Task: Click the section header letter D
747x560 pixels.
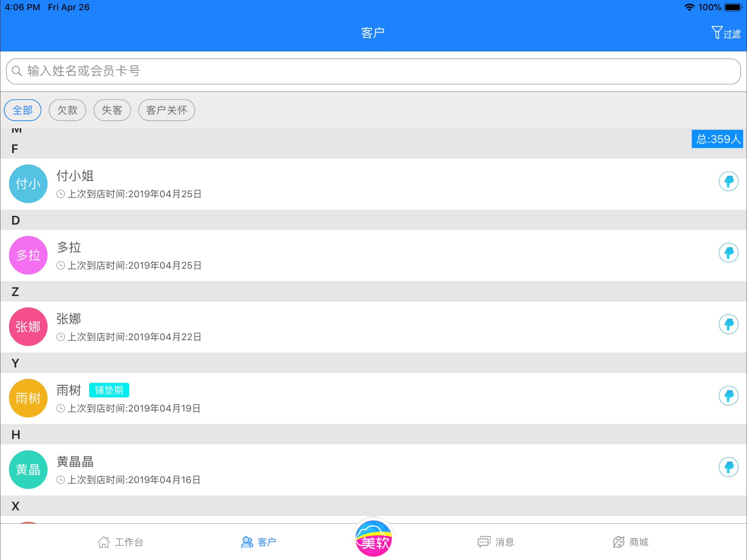Action: point(16,220)
